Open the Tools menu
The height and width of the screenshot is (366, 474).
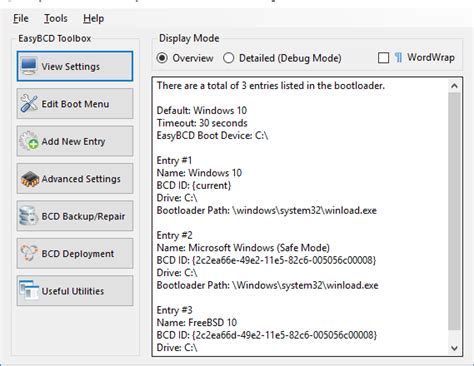[56, 18]
